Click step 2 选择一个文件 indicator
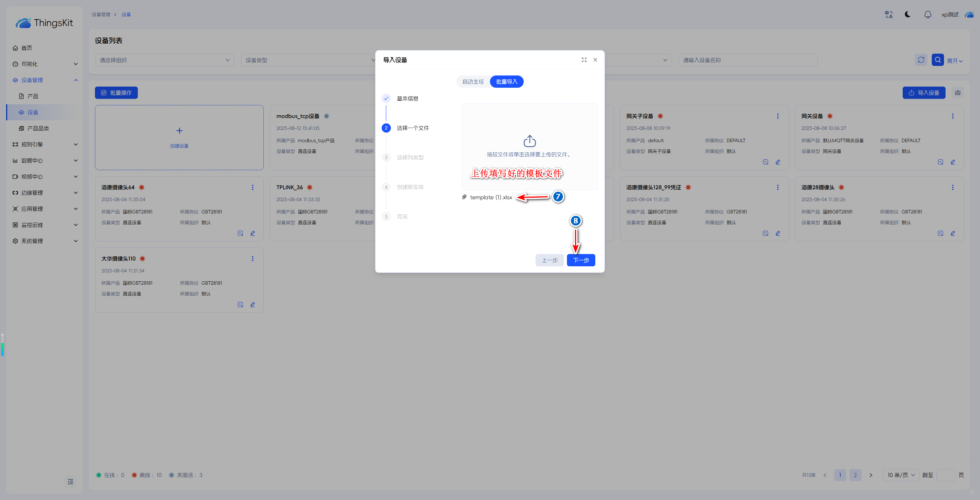 (x=386, y=128)
